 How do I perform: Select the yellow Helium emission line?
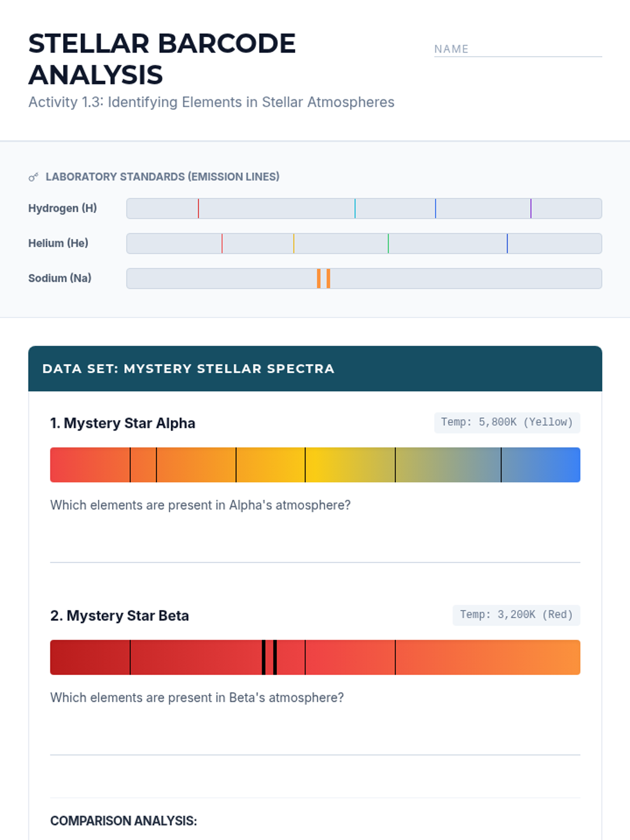pyautogui.click(x=294, y=244)
